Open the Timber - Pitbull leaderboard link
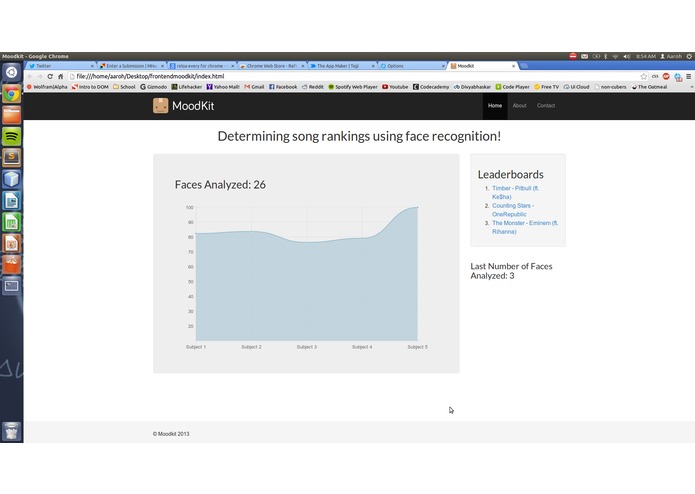Image resolution: width=695 pixels, height=494 pixels. pos(515,192)
